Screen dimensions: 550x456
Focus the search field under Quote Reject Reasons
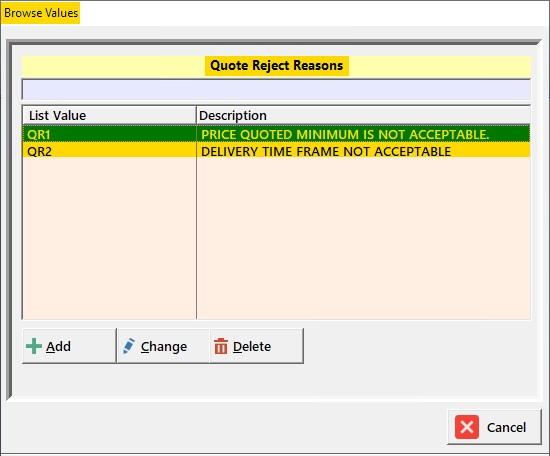click(x=276, y=90)
